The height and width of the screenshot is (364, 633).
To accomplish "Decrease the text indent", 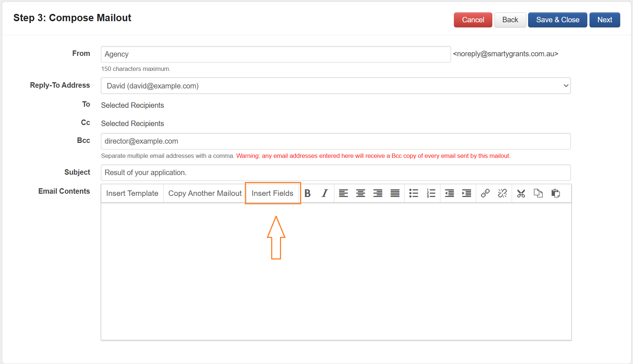I will tap(449, 193).
